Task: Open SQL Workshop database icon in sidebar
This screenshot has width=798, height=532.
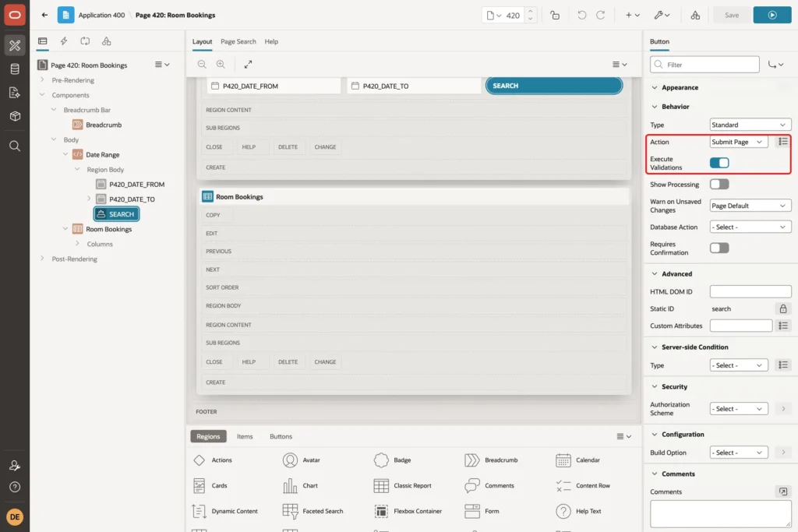Action: [15, 69]
